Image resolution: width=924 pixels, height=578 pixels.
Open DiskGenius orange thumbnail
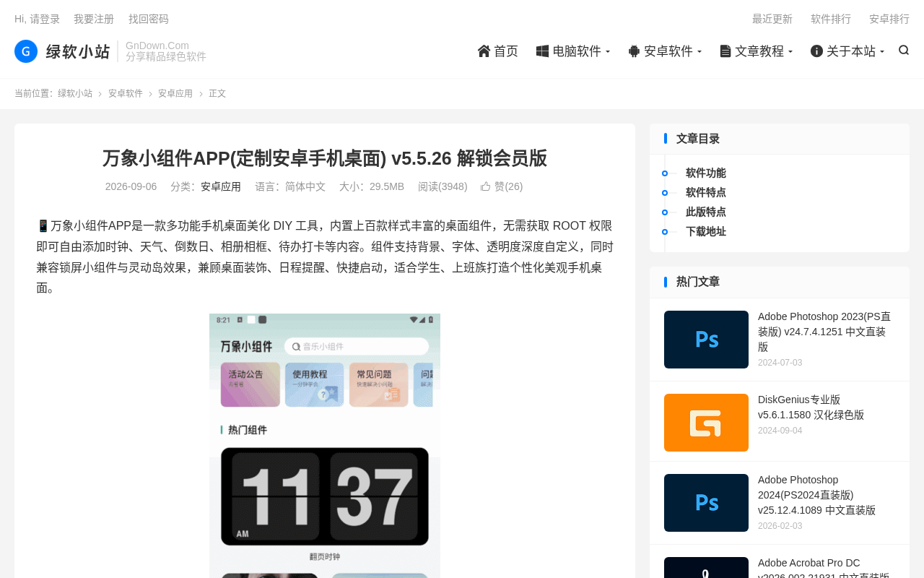click(x=706, y=423)
